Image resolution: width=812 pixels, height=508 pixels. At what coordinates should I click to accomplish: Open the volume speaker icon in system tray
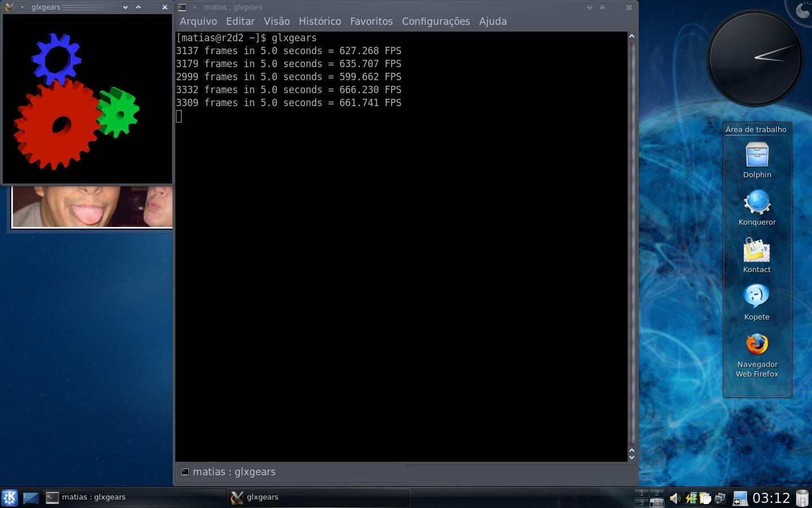coord(674,498)
